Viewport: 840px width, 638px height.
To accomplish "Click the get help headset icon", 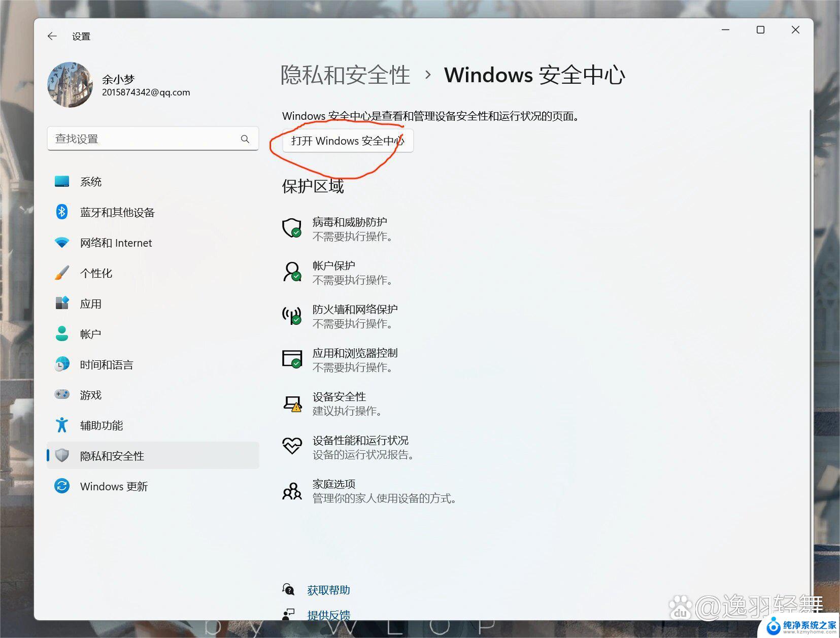I will click(288, 589).
